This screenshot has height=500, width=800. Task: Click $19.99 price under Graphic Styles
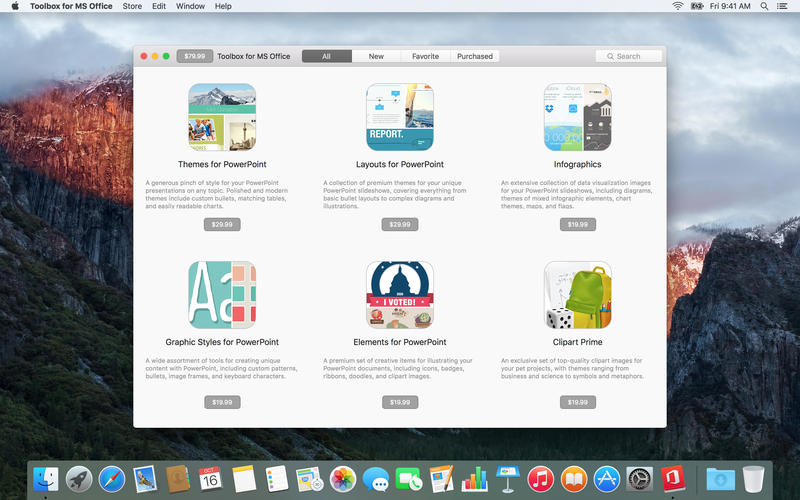(222, 403)
